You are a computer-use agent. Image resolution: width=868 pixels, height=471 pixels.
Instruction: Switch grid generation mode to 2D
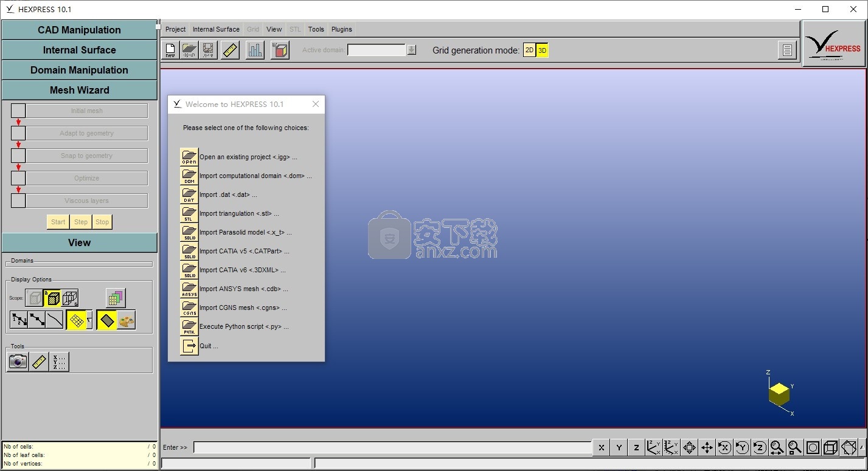tap(529, 50)
